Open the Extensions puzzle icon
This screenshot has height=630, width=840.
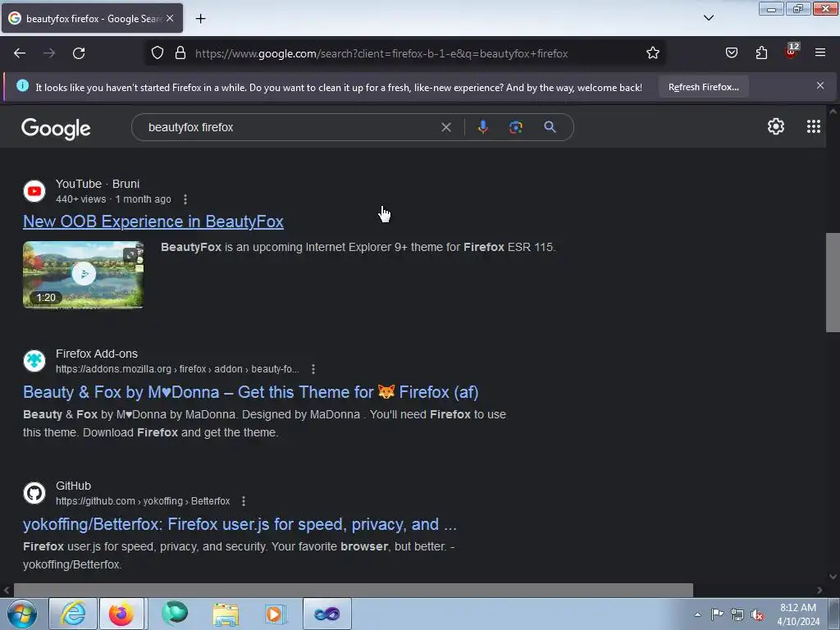(x=761, y=53)
